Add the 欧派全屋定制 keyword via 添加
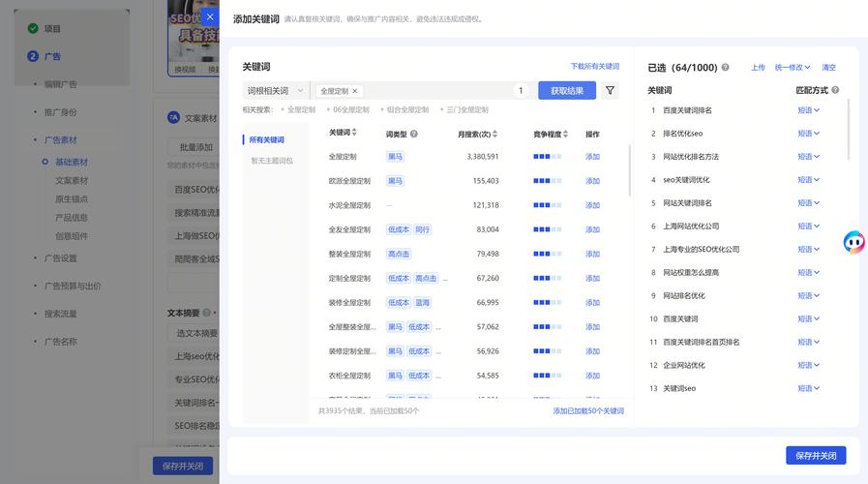Viewport: 868px width, 484px height. tap(592, 181)
